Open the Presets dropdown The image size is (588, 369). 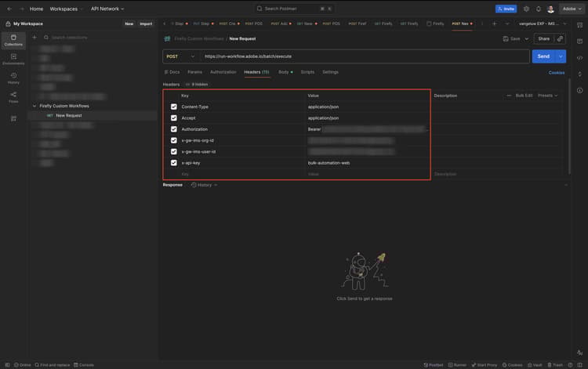point(547,96)
